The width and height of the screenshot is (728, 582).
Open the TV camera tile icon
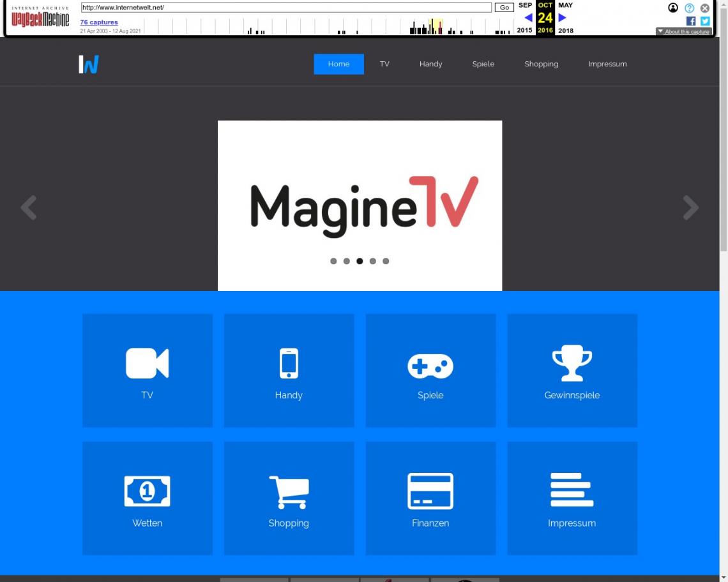coord(147,363)
